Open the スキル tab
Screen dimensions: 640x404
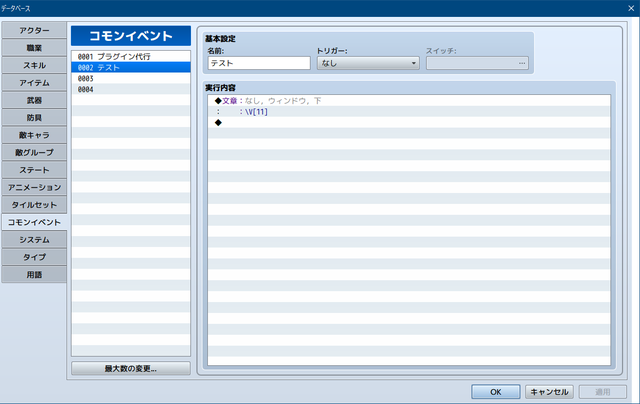34,65
